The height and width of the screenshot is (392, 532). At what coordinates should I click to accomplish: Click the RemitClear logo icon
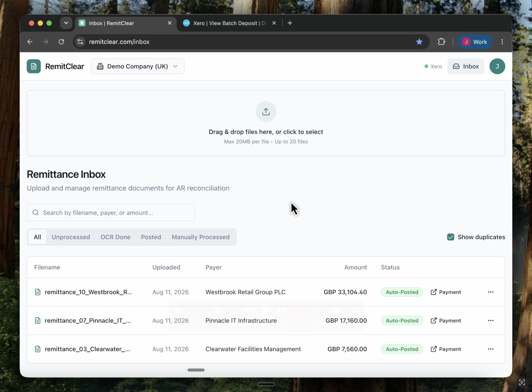[x=34, y=66]
